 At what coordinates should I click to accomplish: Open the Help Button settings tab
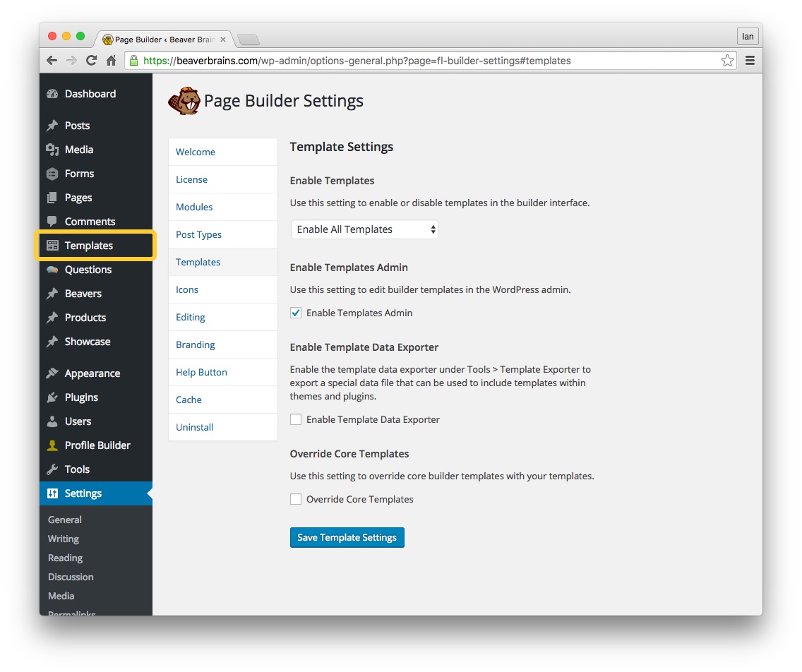[x=223, y=372]
